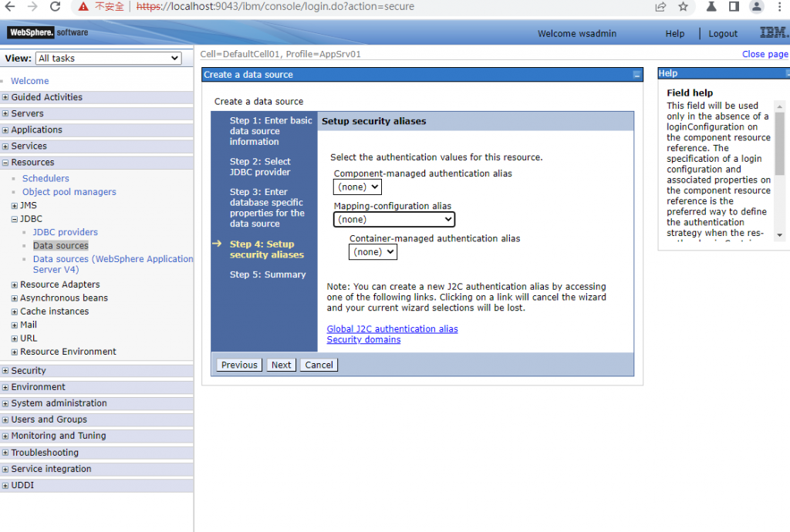Expand the Troubleshooting section

[5, 453]
